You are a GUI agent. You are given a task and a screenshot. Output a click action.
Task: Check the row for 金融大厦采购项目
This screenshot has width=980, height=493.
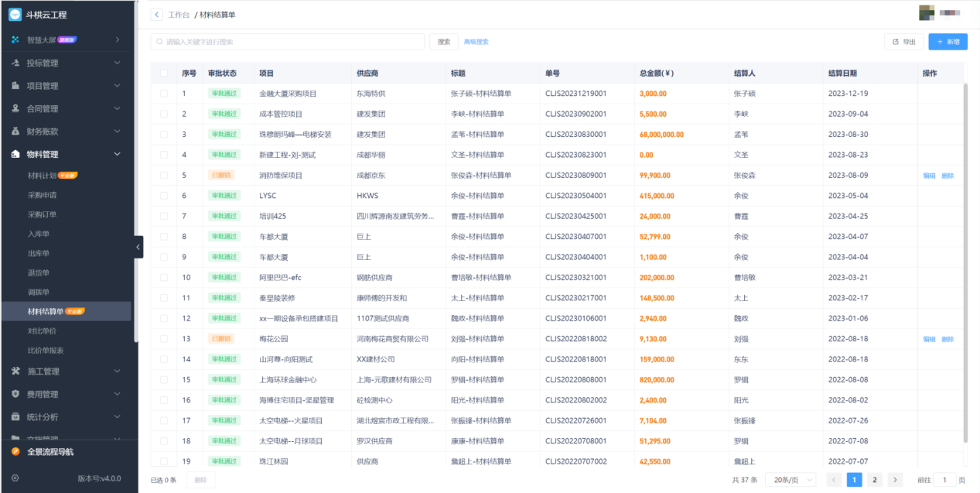163,94
